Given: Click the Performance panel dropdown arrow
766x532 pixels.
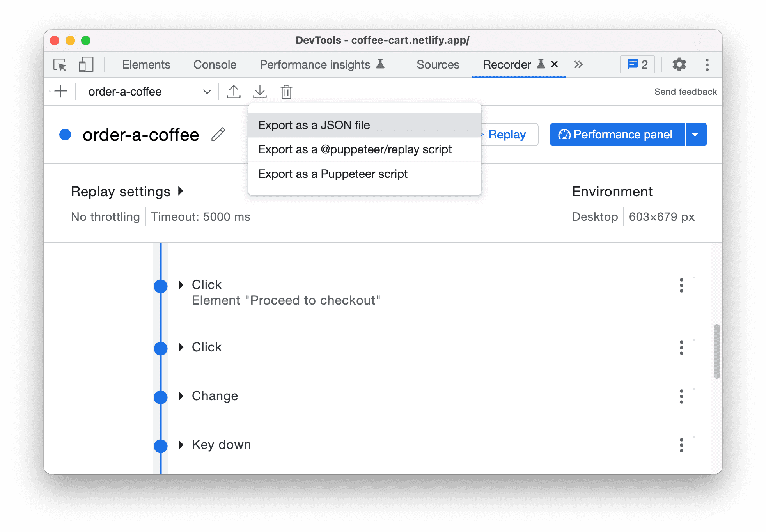Looking at the screenshot, I should pyautogui.click(x=696, y=134).
